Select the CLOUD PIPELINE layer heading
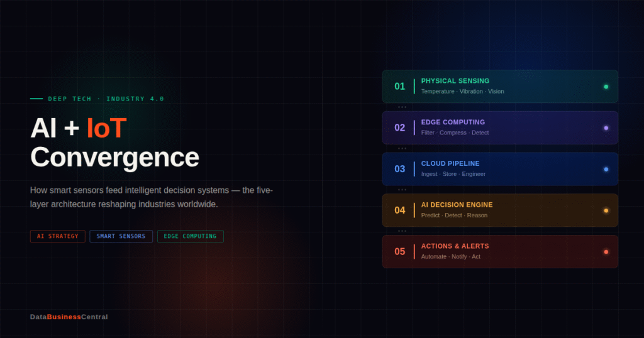644x338 pixels. 450,164
